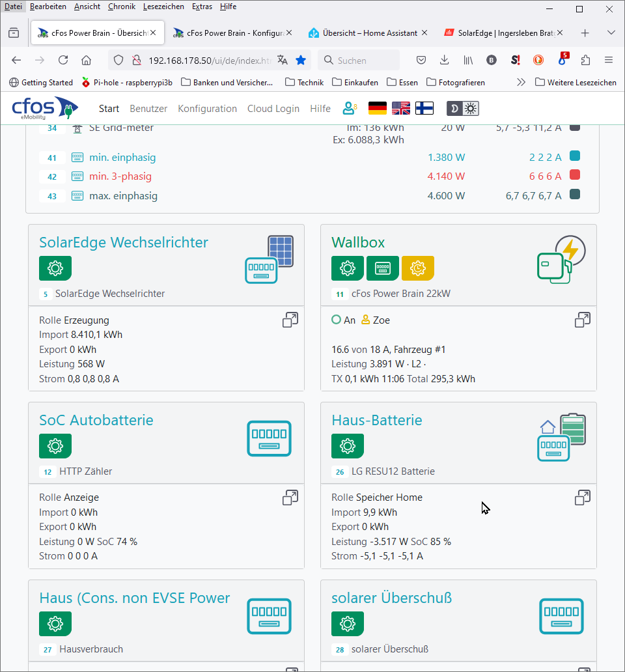Open the Hilfe page in cFos navbar
Screen dimensions: 625x672
coord(320,109)
